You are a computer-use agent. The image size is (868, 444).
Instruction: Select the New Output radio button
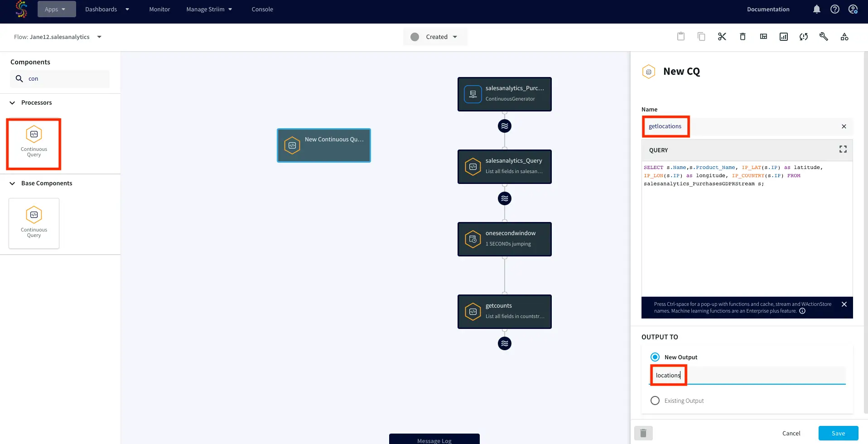655,357
